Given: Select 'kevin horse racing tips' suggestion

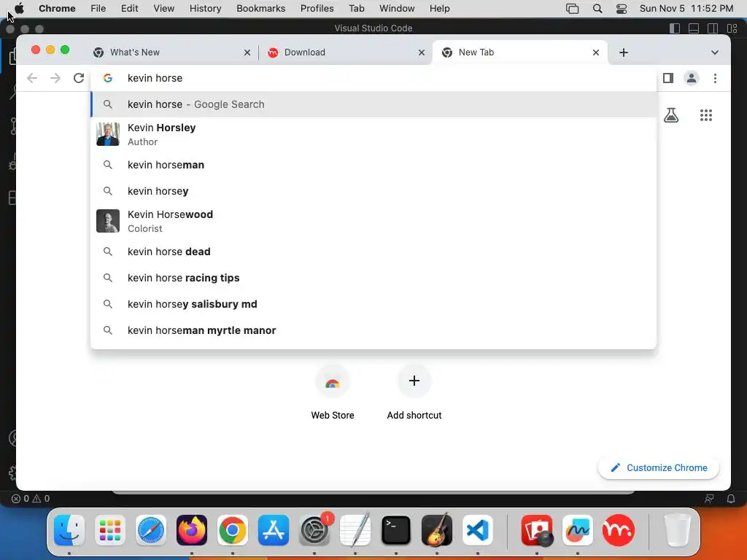Looking at the screenshot, I should coord(373,278).
